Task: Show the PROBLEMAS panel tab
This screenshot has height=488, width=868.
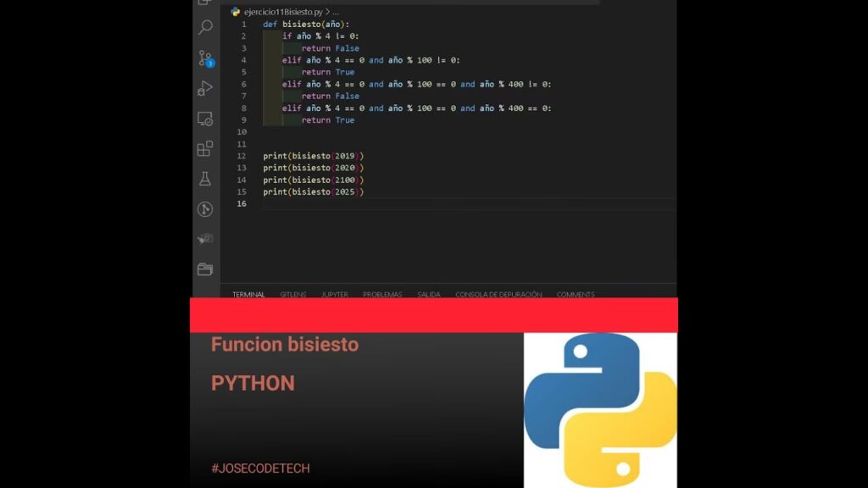Action: click(x=382, y=294)
